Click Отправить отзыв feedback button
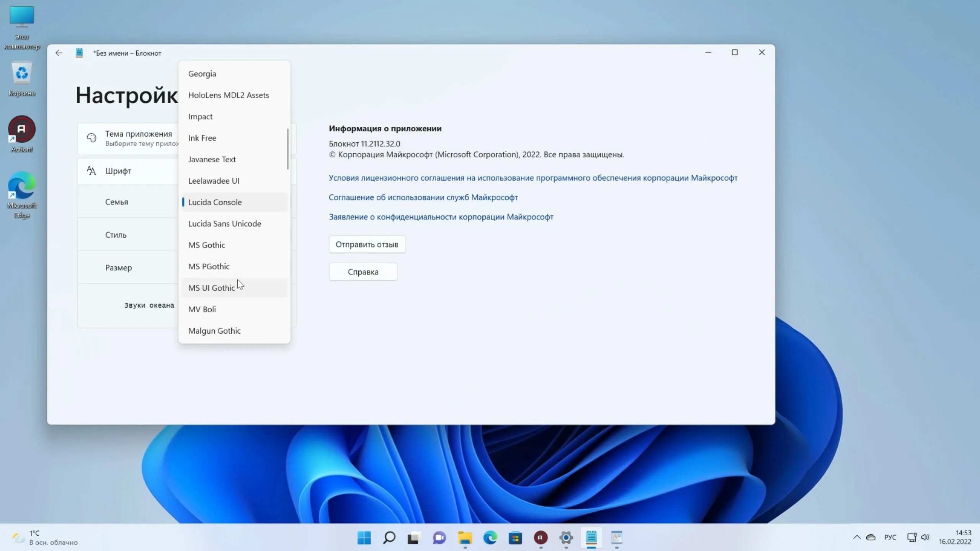980x551 pixels. [366, 243]
